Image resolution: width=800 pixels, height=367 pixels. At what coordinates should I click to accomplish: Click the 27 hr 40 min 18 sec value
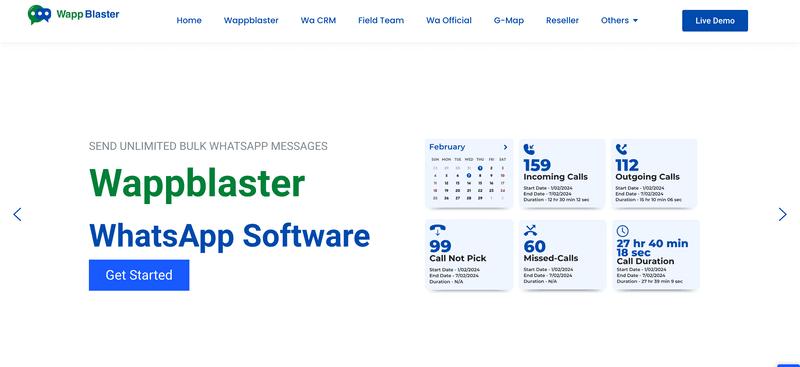pyautogui.click(x=652, y=248)
